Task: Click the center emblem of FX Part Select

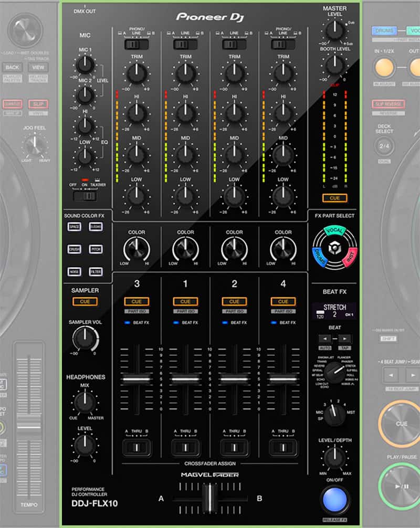Action: coord(334,248)
